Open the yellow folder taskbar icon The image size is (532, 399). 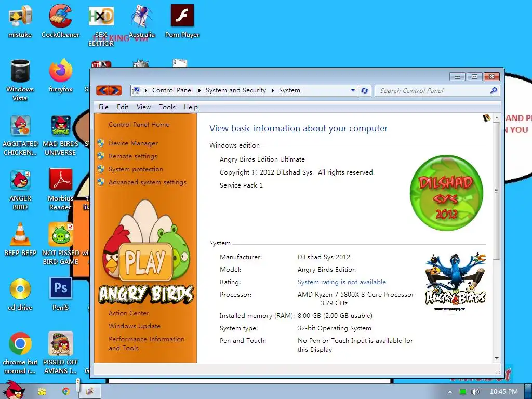pyautogui.click(x=42, y=392)
